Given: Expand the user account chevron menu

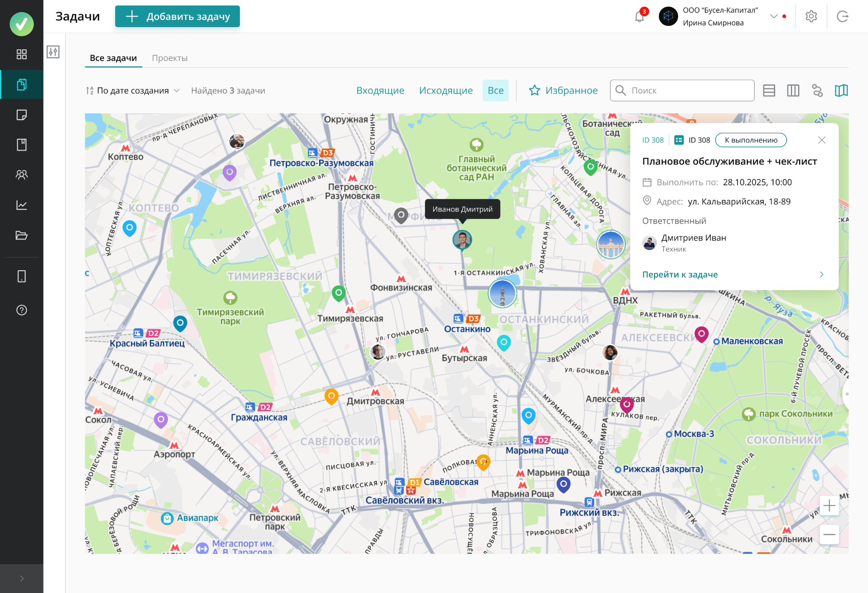Looking at the screenshot, I should click(773, 17).
